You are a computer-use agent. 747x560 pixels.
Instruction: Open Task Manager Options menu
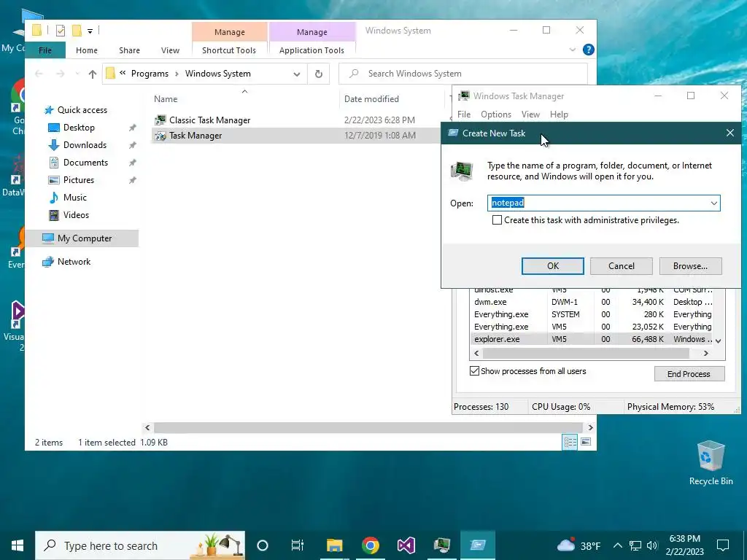(x=496, y=114)
